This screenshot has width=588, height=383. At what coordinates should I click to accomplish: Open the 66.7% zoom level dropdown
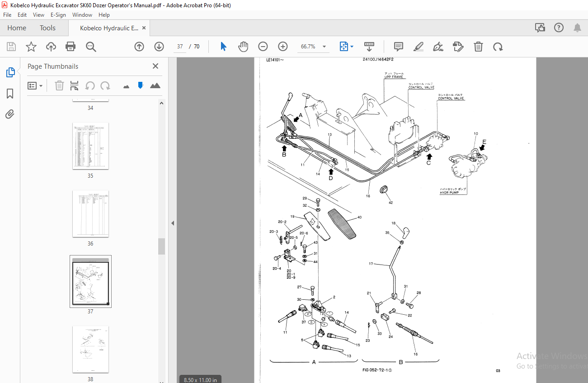324,47
